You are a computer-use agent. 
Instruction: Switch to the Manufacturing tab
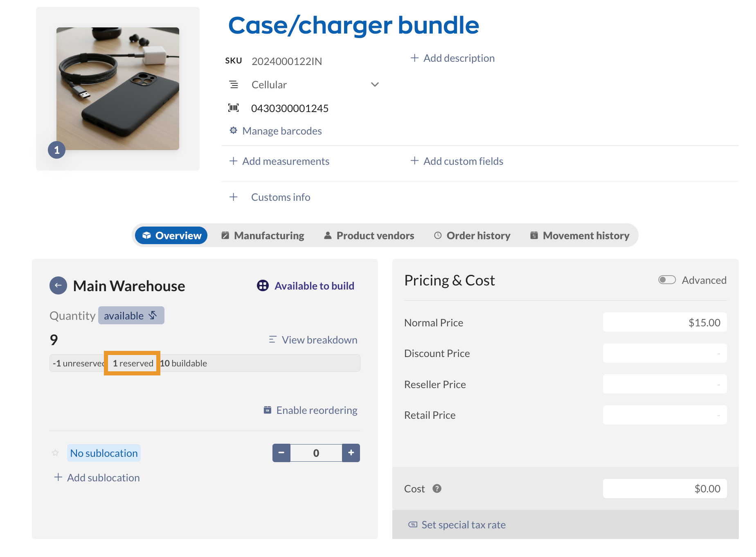pyautogui.click(x=263, y=236)
